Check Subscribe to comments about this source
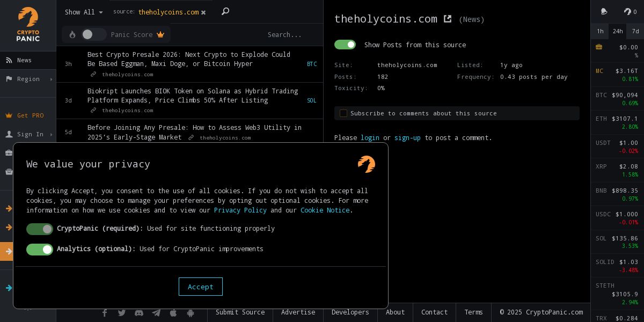 [x=343, y=113]
